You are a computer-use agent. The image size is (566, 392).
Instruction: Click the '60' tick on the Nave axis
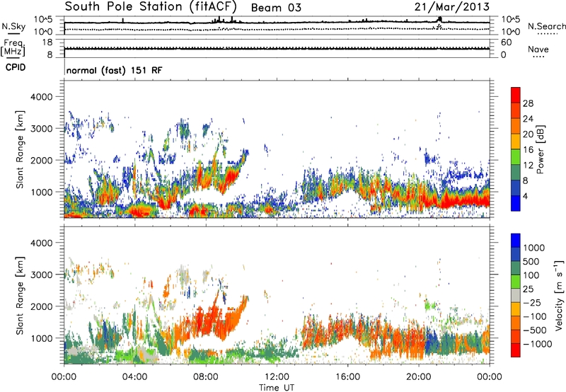[506, 42]
